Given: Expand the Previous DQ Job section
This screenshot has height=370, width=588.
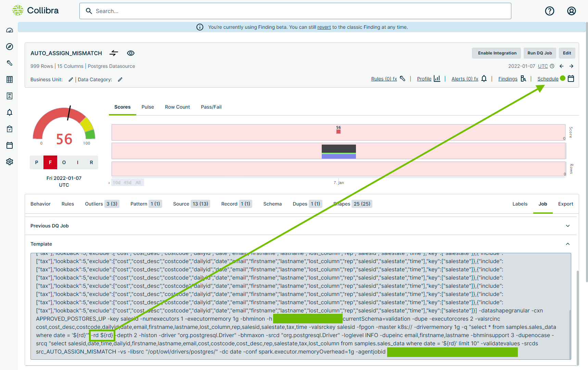Looking at the screenshot, I should click(568, 225).
